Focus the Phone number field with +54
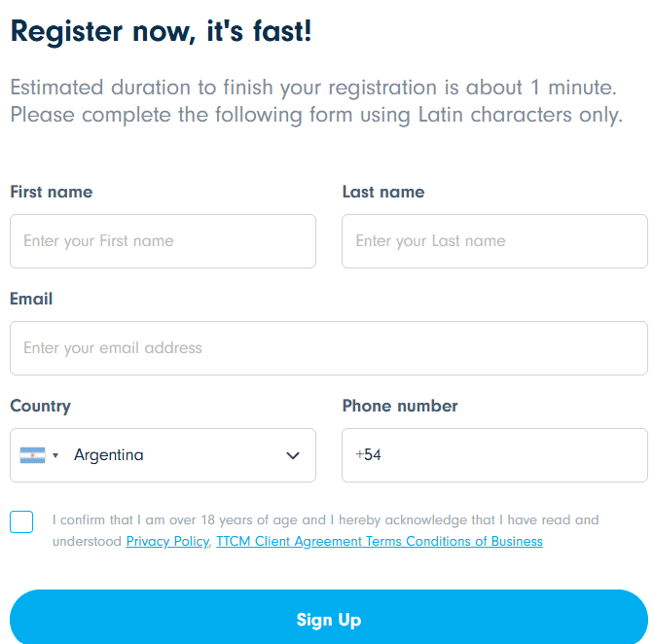The width and height of the screenshot is (654, 644). (x=494, y=455)
